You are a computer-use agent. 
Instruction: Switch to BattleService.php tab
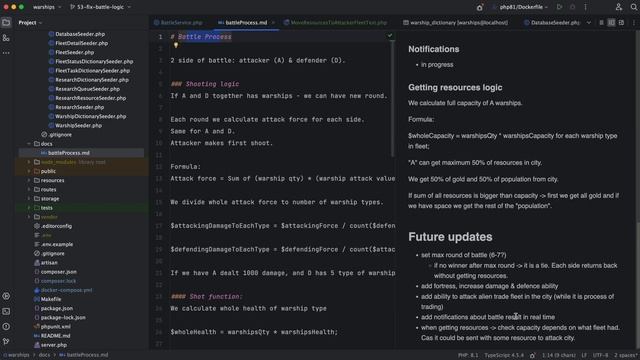point(178,22)
